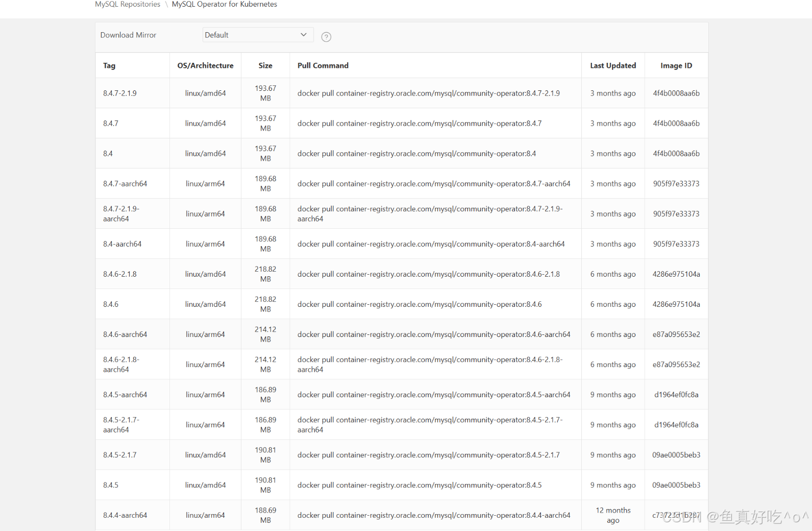
Task: Select the tag cell 8.4-aarch64
Action: [x=122, y=244]
